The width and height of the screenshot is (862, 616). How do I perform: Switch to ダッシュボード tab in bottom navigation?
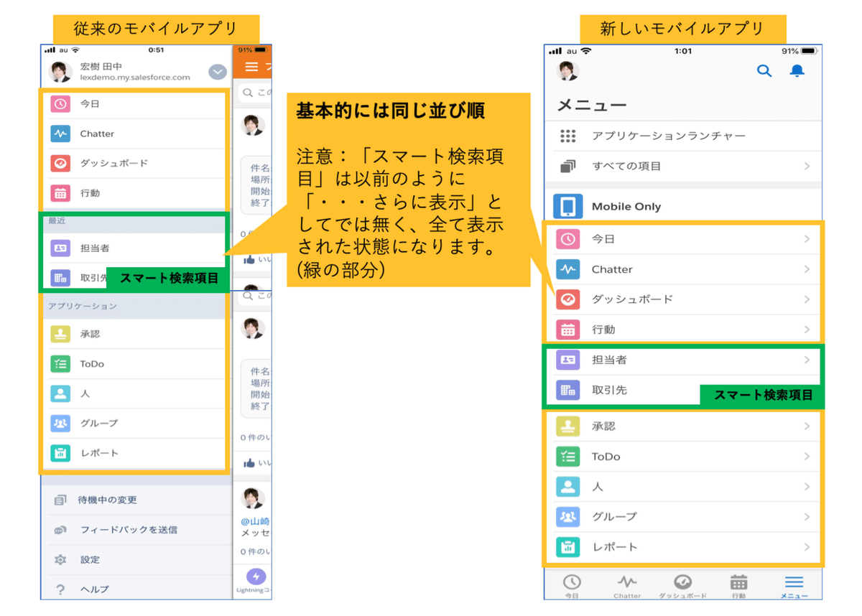point(683,586)
